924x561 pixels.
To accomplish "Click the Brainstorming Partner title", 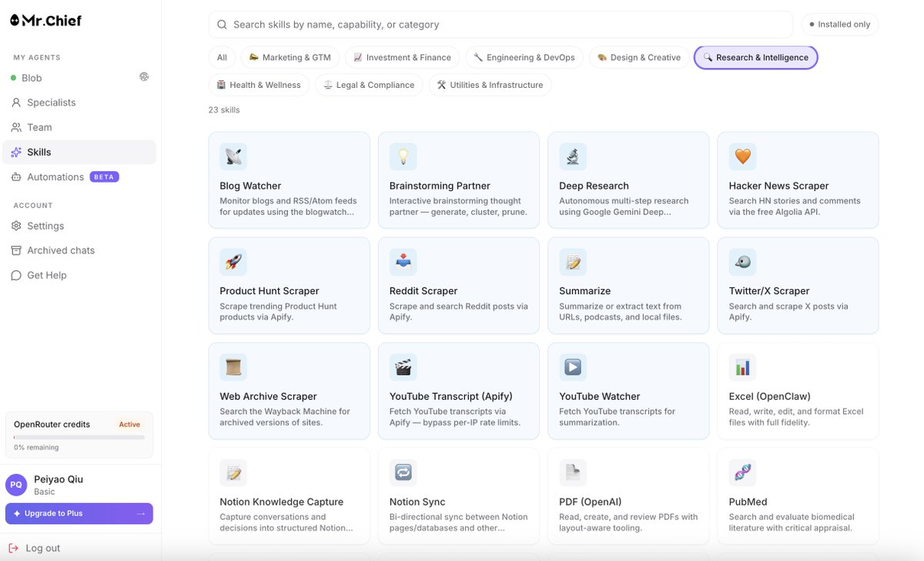I will tap(440, 186).
